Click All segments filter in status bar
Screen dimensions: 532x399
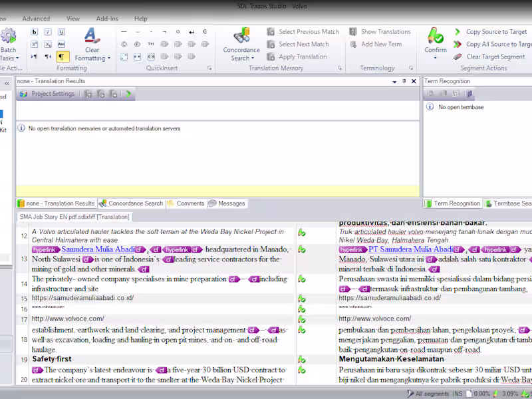point(428,394)
